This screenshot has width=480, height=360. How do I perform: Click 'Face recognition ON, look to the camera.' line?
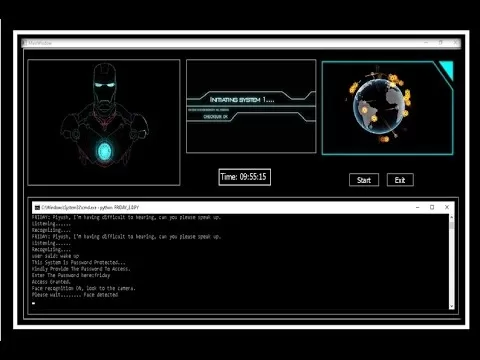click(84, 288)
